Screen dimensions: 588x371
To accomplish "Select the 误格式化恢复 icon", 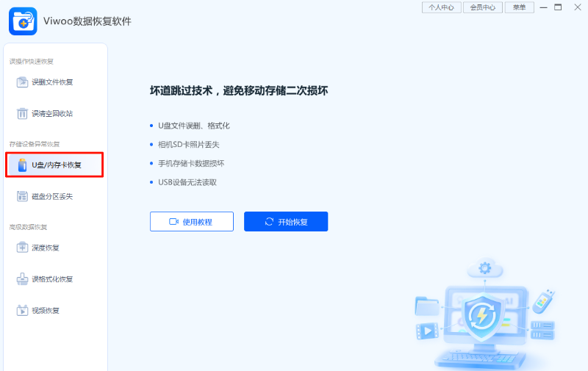I will pos(22,279).
